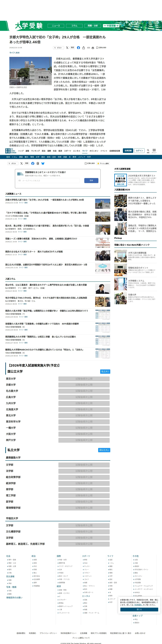Image resolution: width=162 pixels, height=644 pixels.
Task: Select ランキング in main navigation
Action: coord(35,151)
